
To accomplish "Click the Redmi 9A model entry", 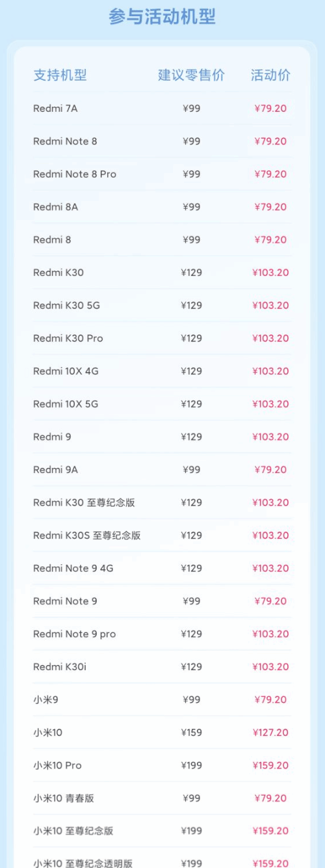I will coord(55,470).
